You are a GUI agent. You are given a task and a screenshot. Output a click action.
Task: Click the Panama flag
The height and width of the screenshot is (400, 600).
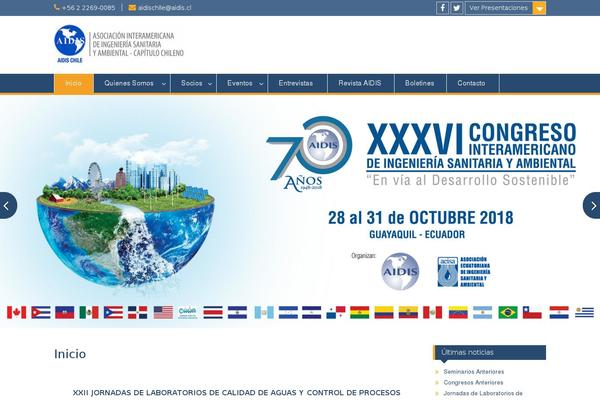point(336,312)
